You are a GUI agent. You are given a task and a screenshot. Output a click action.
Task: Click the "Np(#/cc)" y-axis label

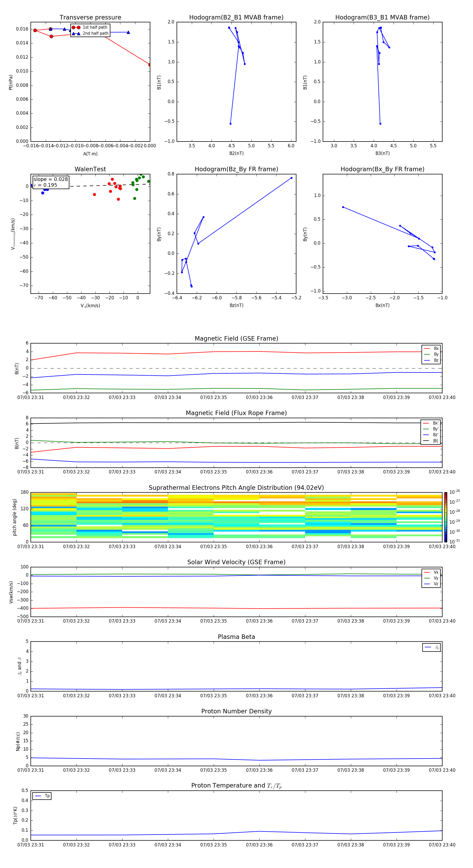pyautogui.click(x=18, y=741)
